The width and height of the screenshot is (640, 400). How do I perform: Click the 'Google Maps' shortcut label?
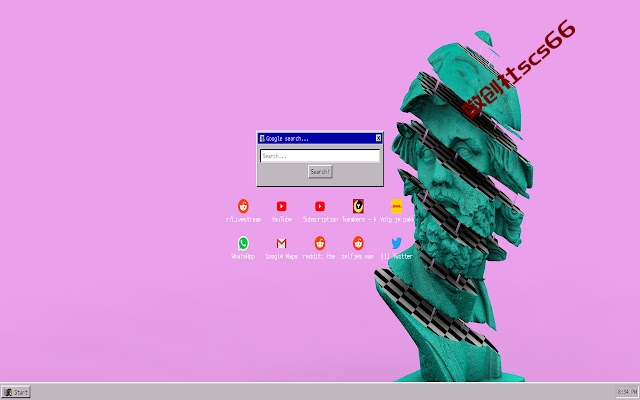(282, 256)
